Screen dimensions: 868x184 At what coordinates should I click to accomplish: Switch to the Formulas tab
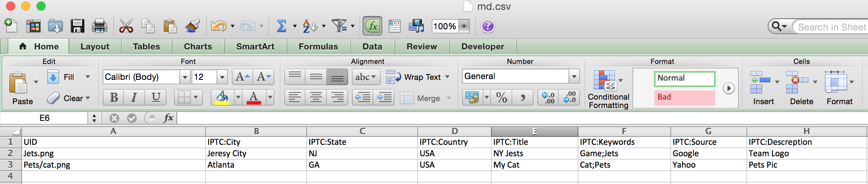[318, 46]
